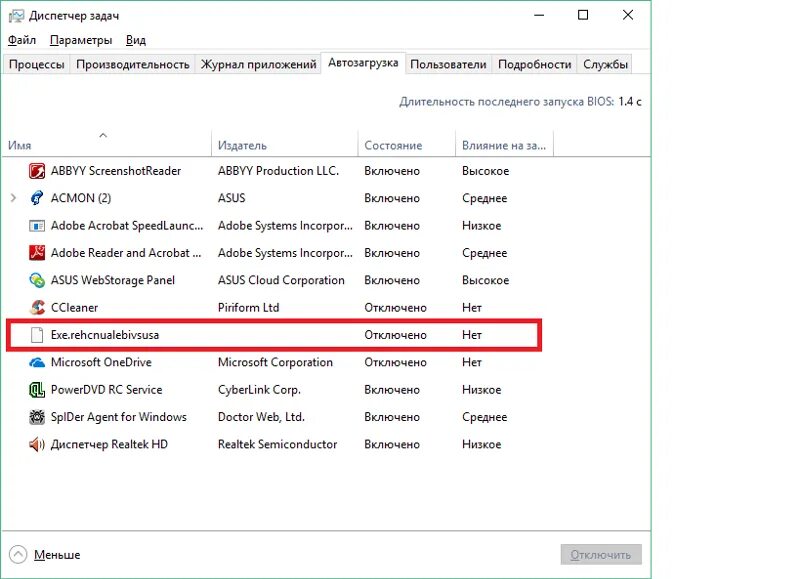Click Высокое impact in ABBYY row
Image resolution: width=800 pixels, height=579 pixels.
pos(486,171)
